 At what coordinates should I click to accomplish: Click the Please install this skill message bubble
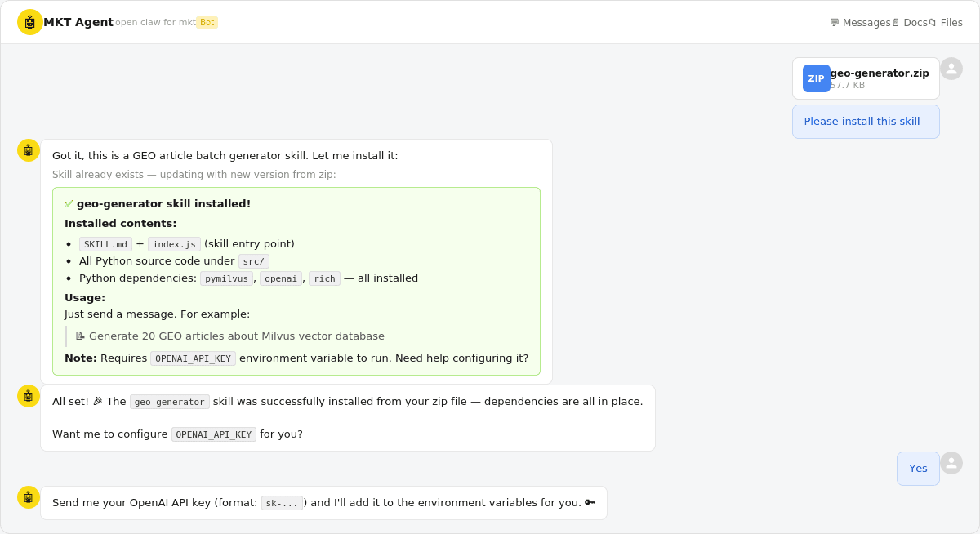tap(866, 121)
